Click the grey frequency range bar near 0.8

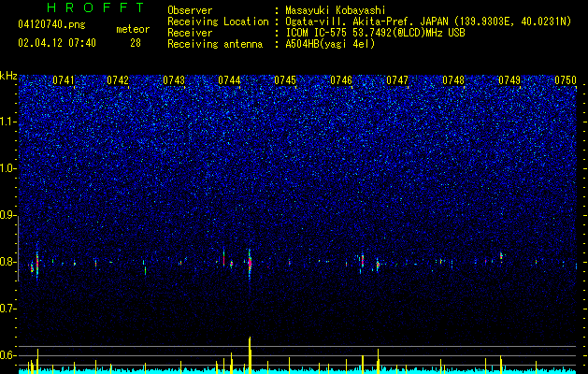(19, 249)
